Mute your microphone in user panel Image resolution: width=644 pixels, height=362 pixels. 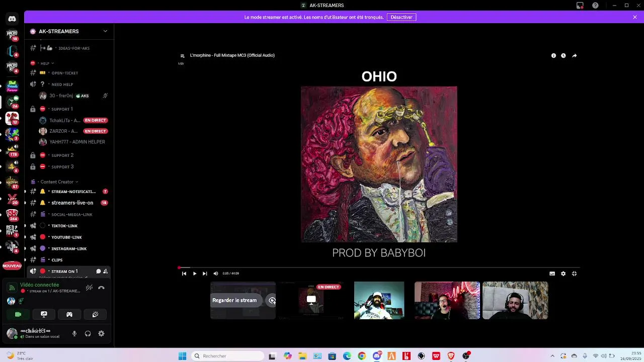point(74,333)
